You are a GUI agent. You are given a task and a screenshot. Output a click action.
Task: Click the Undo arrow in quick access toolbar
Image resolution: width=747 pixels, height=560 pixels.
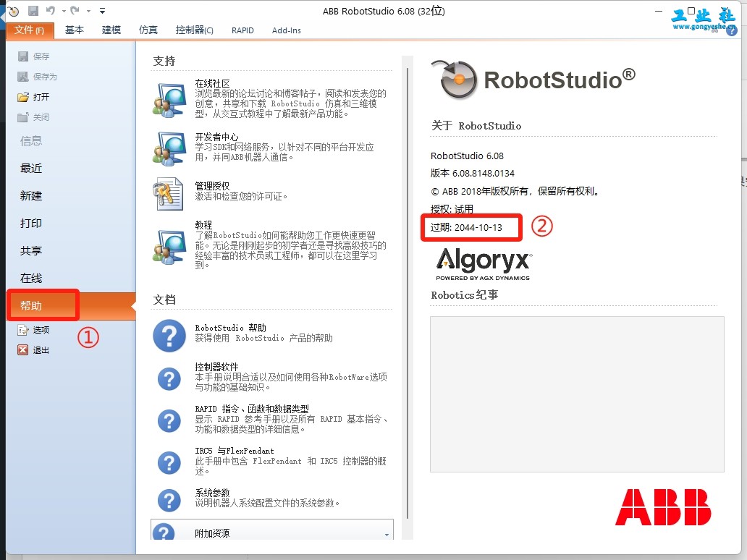click(50, 10)
